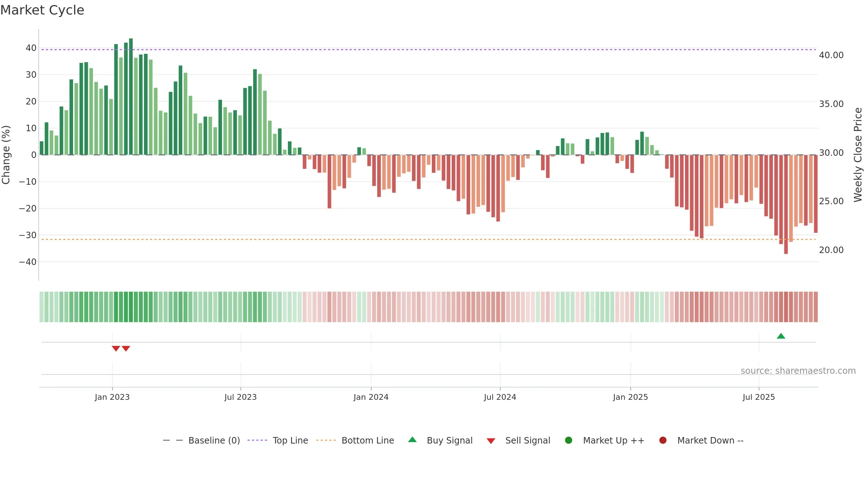The image size is (868, 488).
Task: Click the 35.00 price axis label
Action: [x=831, y=104]
